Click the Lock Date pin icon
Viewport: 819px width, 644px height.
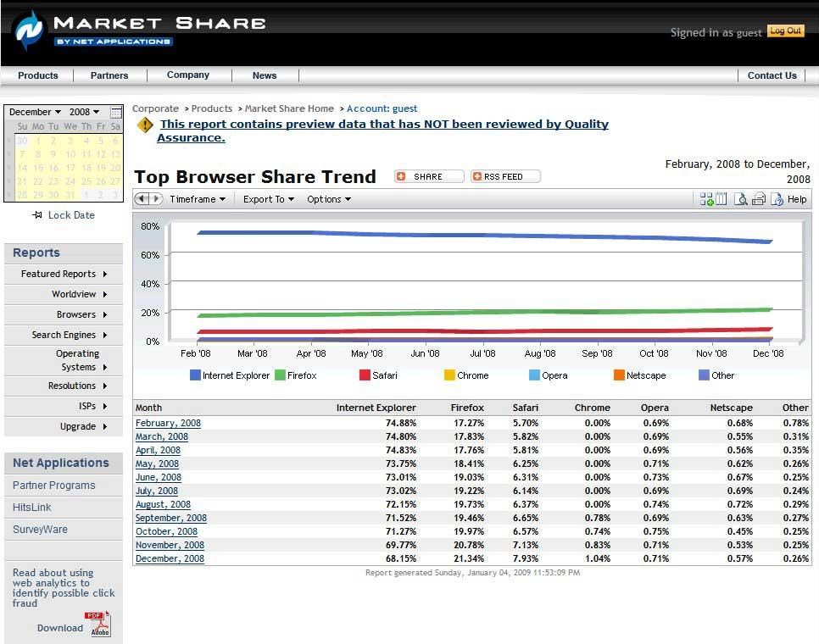[x=37, y=215]
